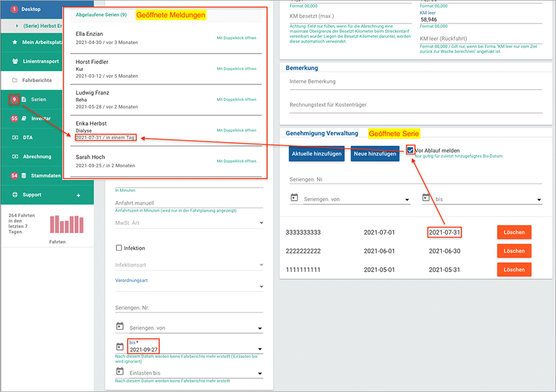Click the star icon beside Mein Arbeitsplatz

tap(15, 42)
